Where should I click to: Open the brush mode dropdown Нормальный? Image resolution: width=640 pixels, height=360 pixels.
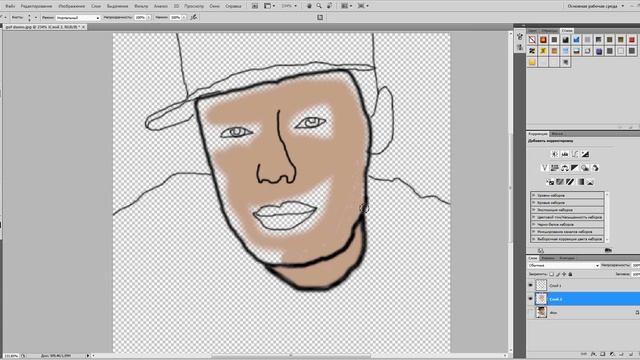pos(78,18)
